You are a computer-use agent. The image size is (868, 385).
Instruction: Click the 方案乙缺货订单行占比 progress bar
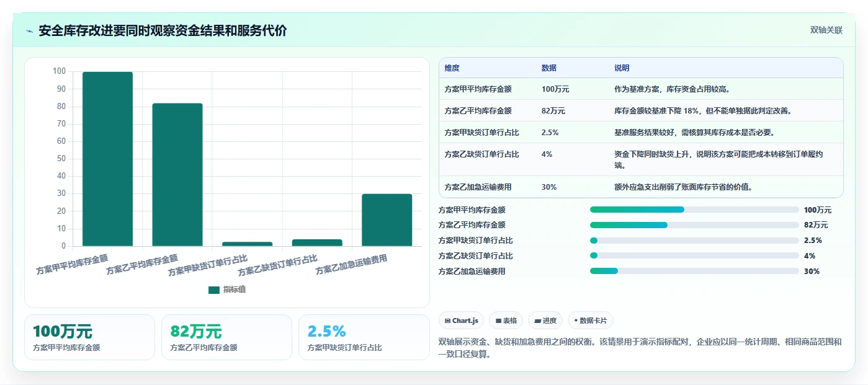[x=694, y=255]
